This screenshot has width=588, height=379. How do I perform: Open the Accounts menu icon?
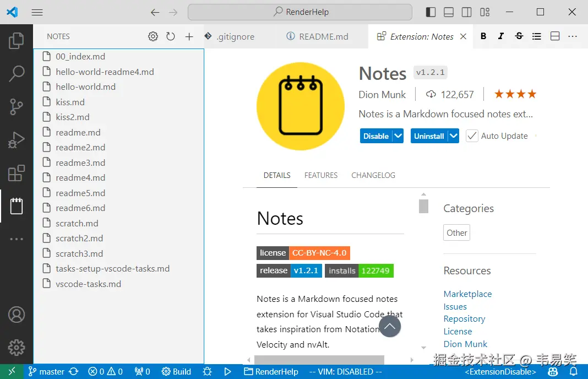click(x=16, y=315)
